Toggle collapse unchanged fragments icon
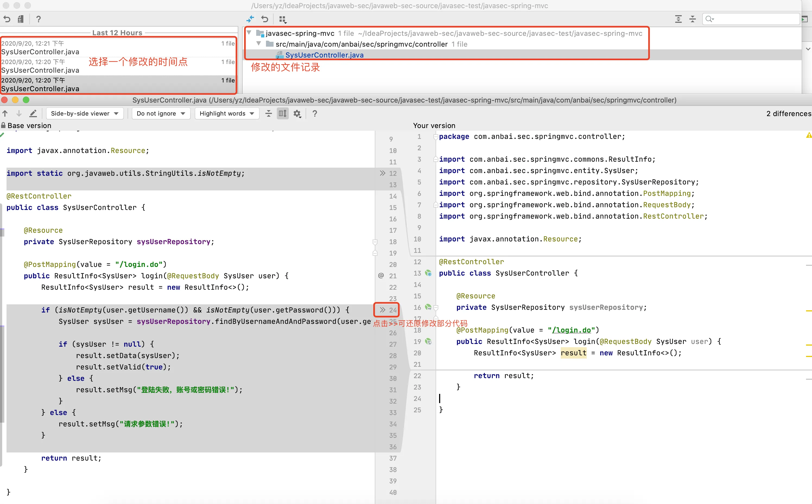The height and width of the screenshot is (504, 812). click(268, 114)
